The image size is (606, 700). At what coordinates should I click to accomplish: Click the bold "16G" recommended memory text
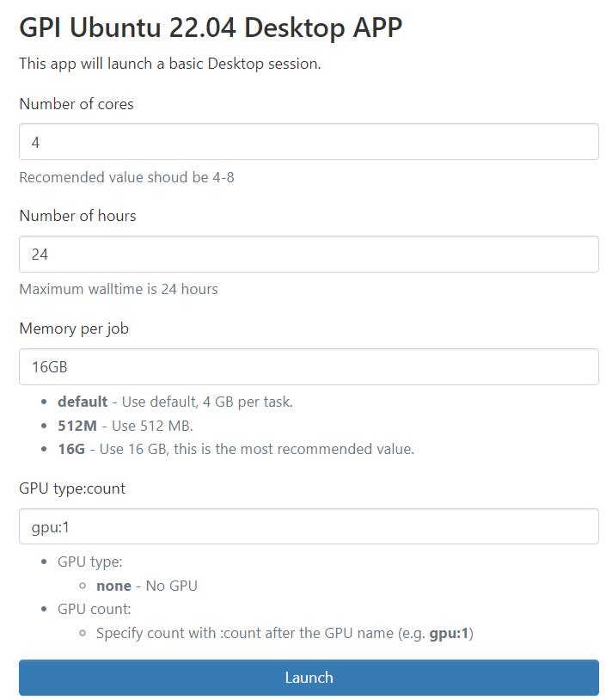click(73, 449)
